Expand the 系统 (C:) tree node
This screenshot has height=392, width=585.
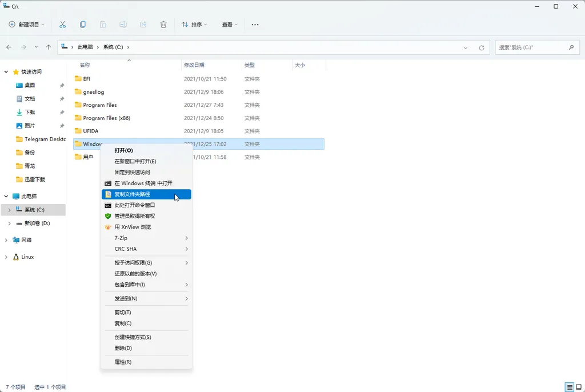pos(9,210)
